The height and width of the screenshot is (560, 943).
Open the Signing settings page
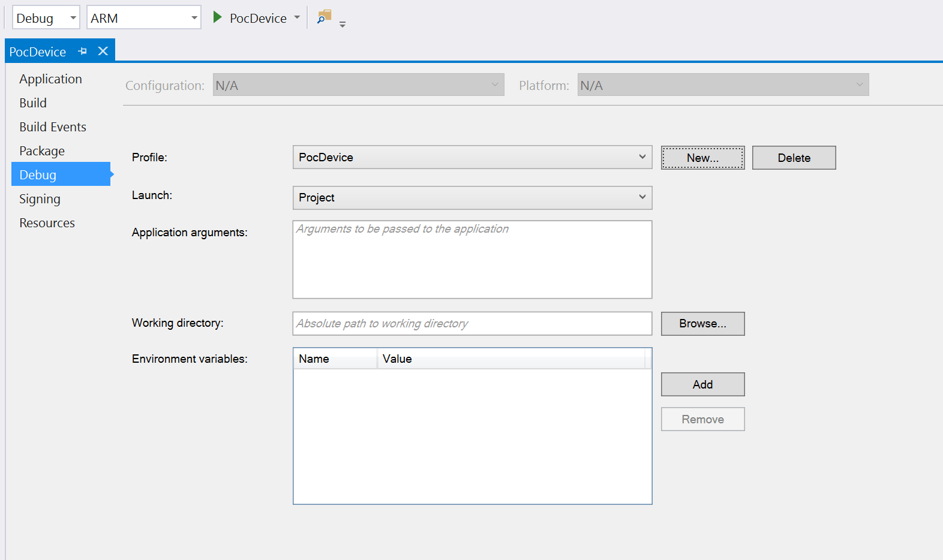coord(40,199)
